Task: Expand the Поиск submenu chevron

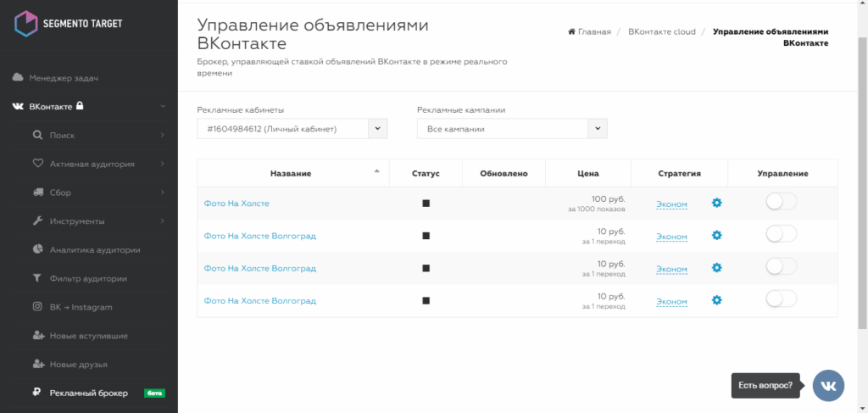Action: (x=163, y=135)
